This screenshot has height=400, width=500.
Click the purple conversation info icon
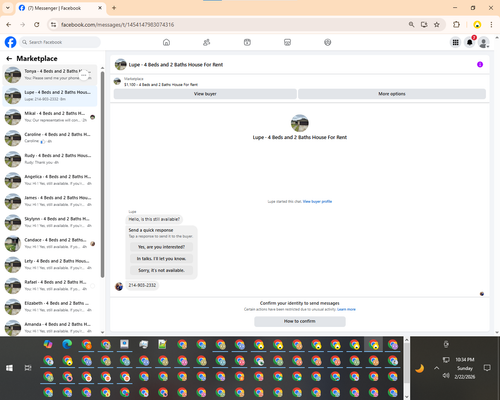(480, 64)
